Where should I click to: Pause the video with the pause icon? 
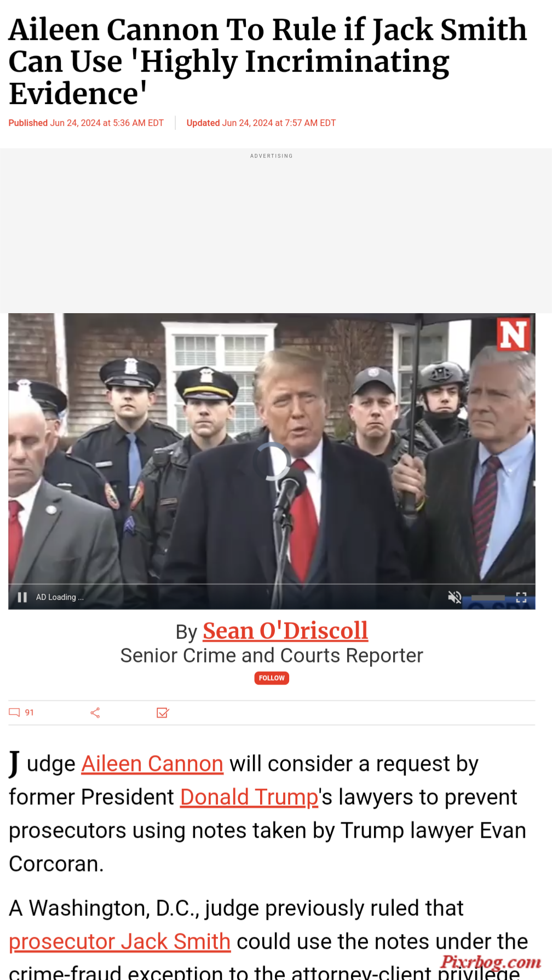pos(22,597)
